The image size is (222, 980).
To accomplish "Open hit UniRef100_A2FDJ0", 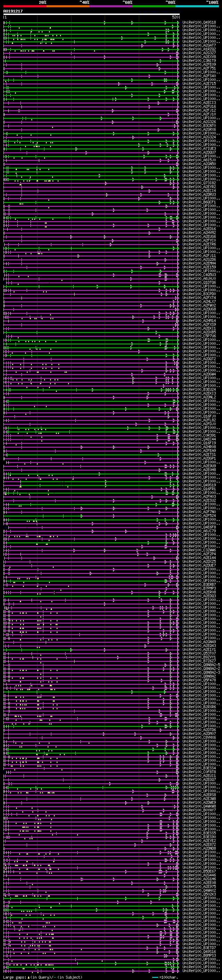I will click(199, 424).
